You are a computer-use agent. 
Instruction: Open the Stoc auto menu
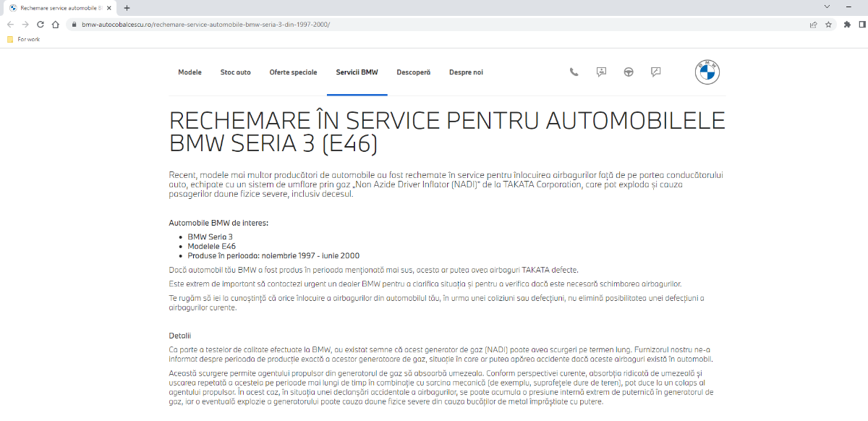[x=236, y=72]
